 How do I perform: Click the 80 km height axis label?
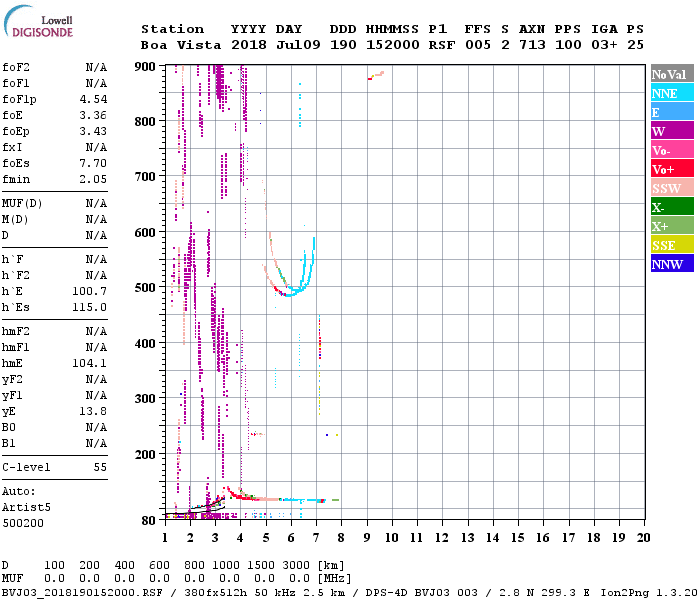click(149, 521)
